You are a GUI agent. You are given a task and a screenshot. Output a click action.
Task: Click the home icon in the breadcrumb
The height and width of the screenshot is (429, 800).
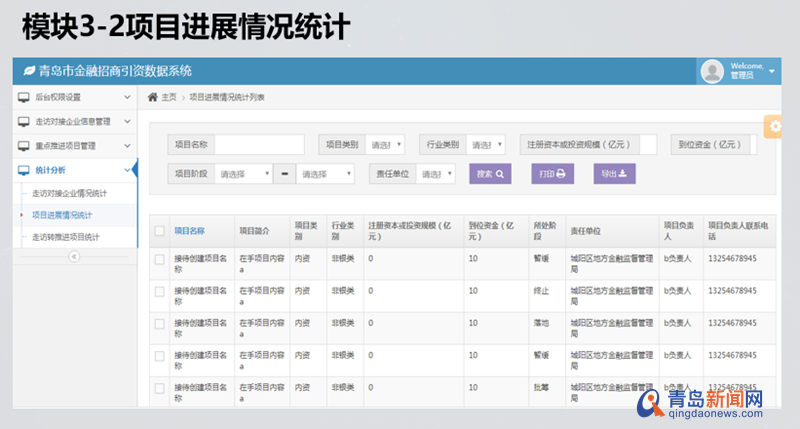pos(153,97)
